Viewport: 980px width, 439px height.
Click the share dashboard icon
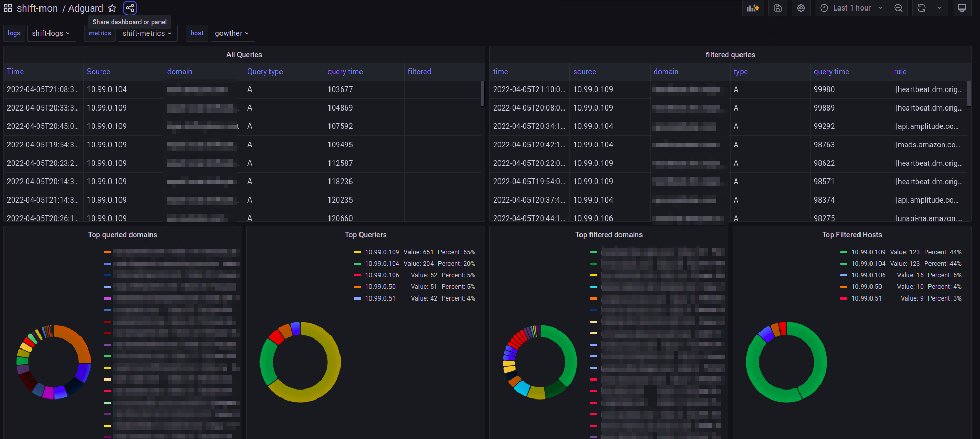point(130,8)
